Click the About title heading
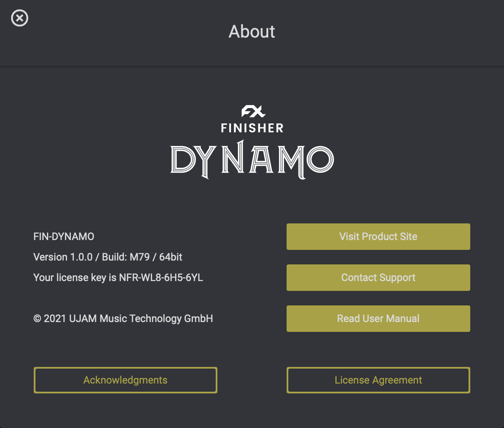Image resolution: width=504 pixels, height=428 pixels. [252, 32]
